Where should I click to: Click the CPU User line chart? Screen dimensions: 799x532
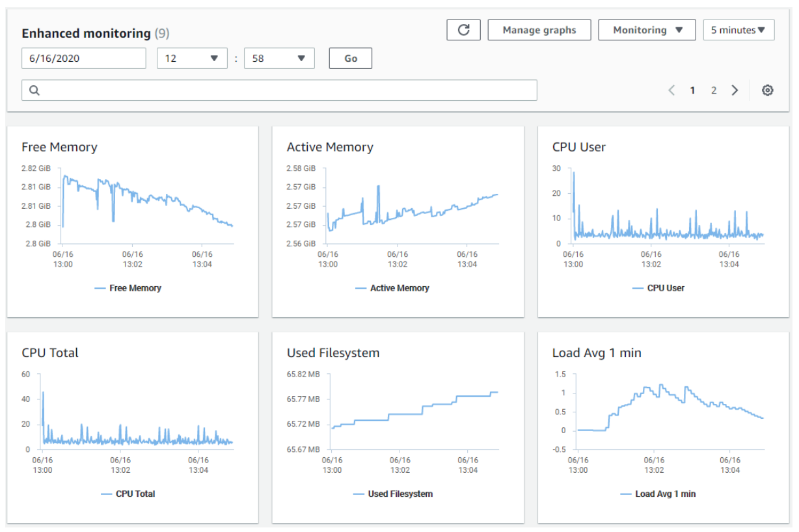click(x=668, y=206)
